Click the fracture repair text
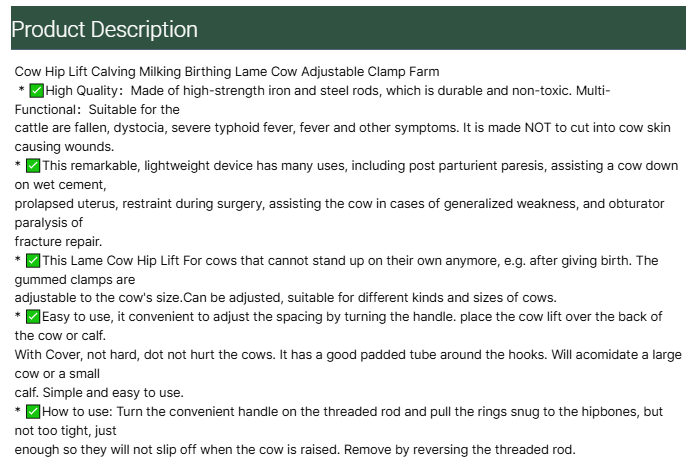Viewport: 695px width, 469px height. (58, 241)
